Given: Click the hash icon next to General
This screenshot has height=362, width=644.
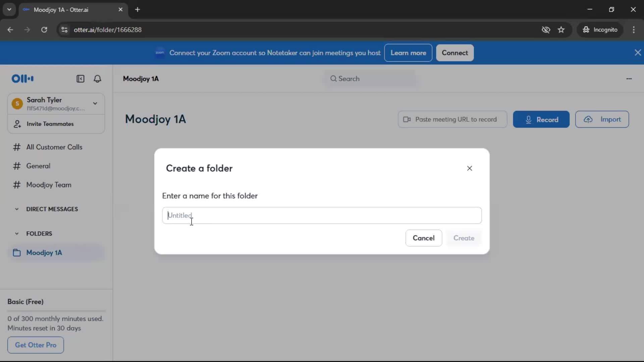Looking at the screenshot, I should (17, 166).
